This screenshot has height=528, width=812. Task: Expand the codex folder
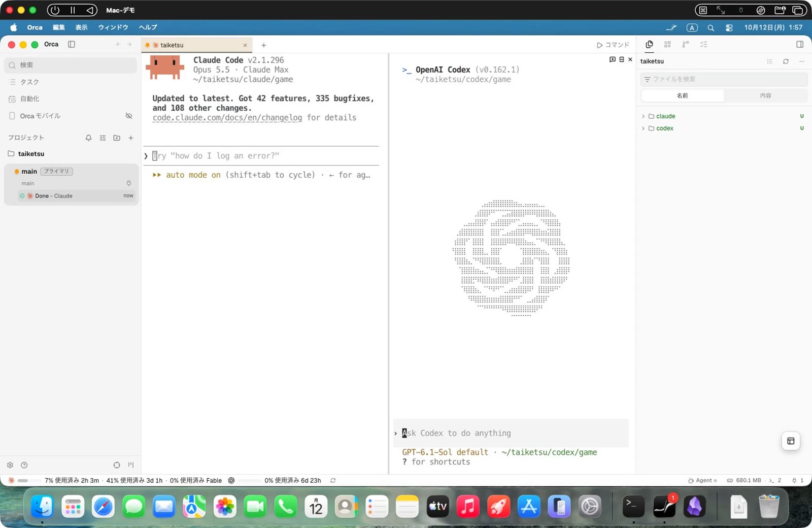point(660,128)
